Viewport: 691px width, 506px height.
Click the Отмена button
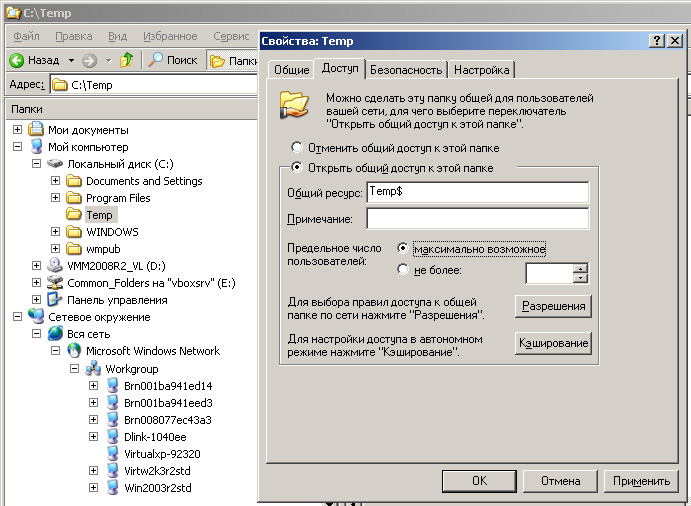click(560, 481)
